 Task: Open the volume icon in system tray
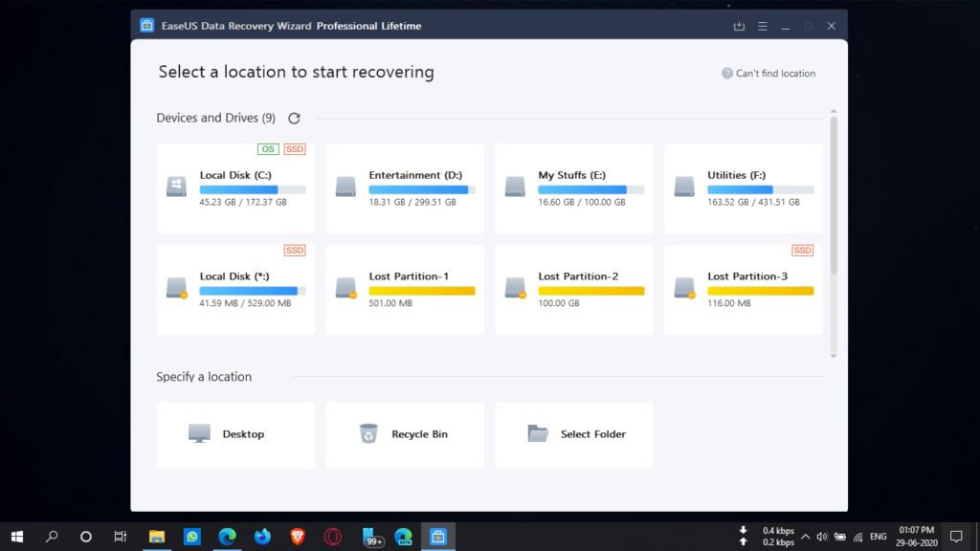pyautogui.click(x=822, y=537)
